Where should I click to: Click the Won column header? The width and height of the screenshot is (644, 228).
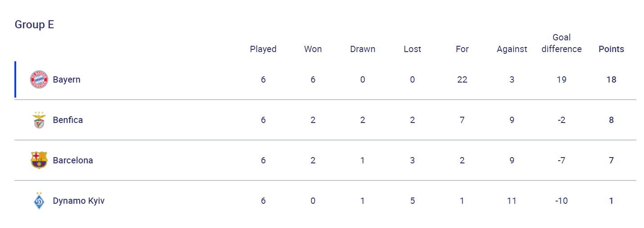pos(313,49)
